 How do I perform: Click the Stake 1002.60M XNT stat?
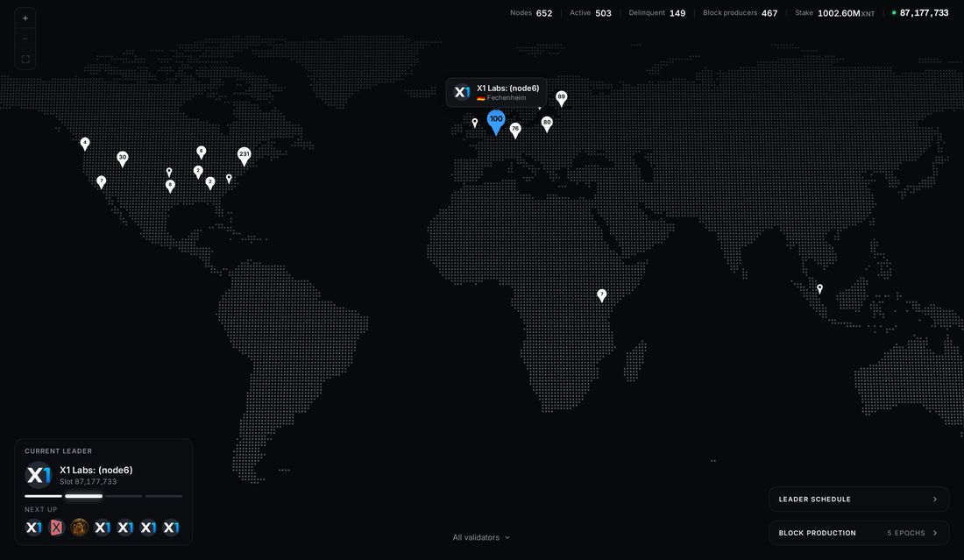[834, 13]
